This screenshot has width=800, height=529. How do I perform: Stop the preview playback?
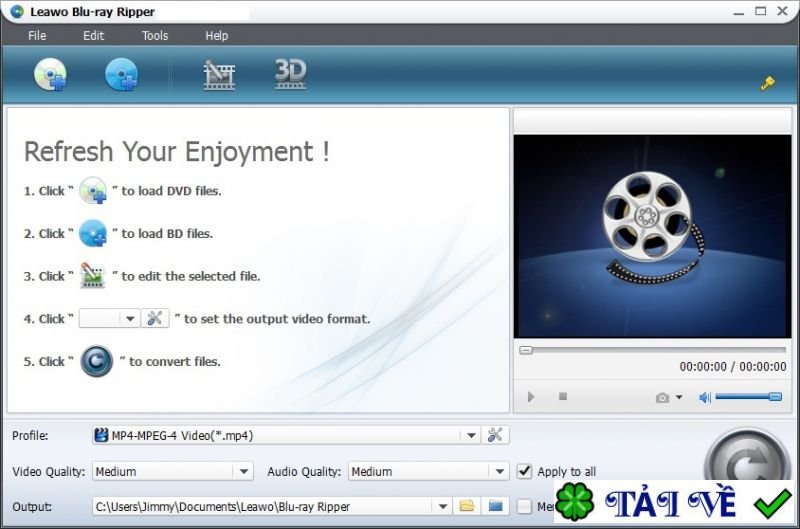coord(563,396)
